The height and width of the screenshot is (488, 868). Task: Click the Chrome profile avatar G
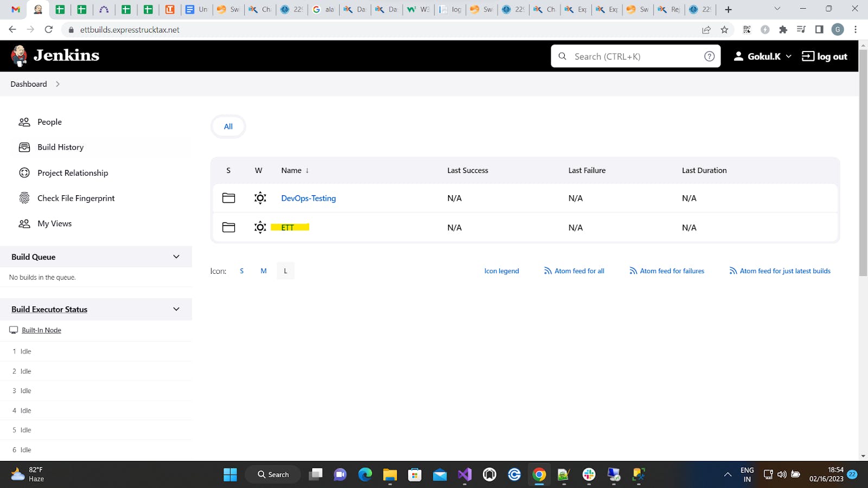pos(838,30)
